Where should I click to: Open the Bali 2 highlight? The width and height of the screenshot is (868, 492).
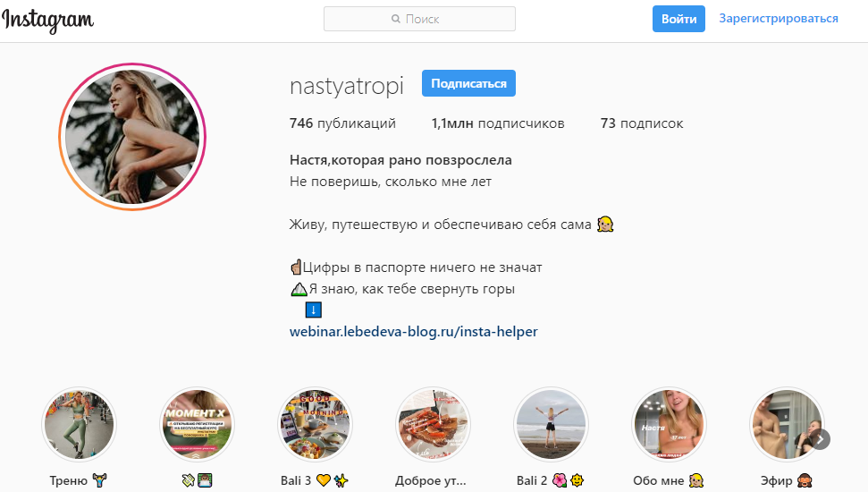pos(551,424)
